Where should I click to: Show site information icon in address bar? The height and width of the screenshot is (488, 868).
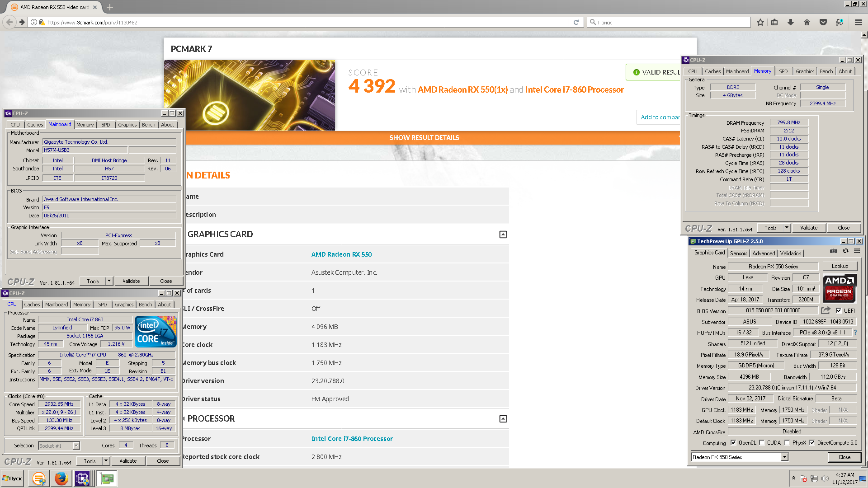34,22
